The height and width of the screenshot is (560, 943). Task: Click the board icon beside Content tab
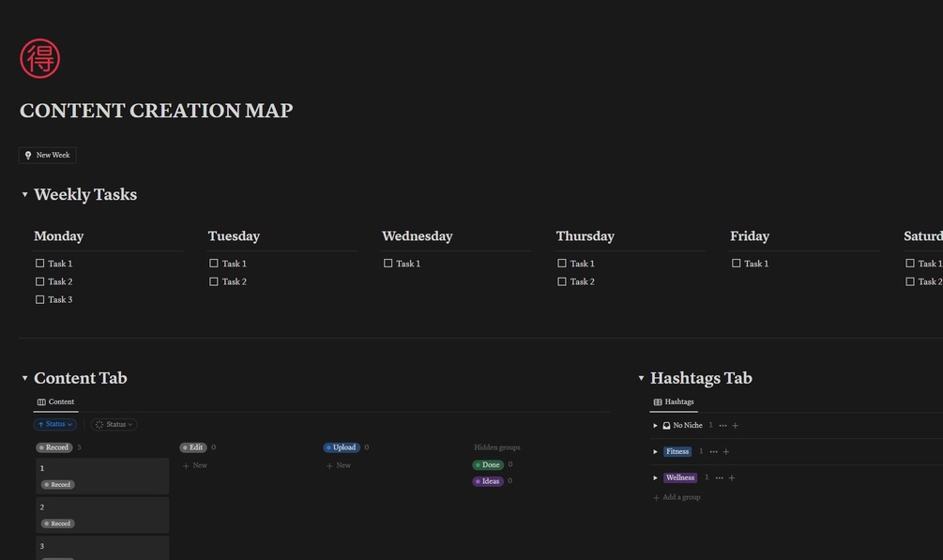click(x=42, y=401)
